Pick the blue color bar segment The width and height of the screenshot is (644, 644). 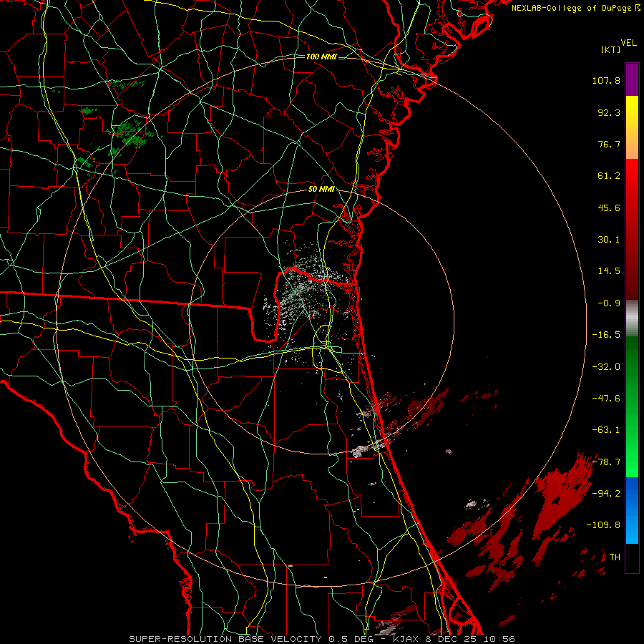tap(632, 510)
